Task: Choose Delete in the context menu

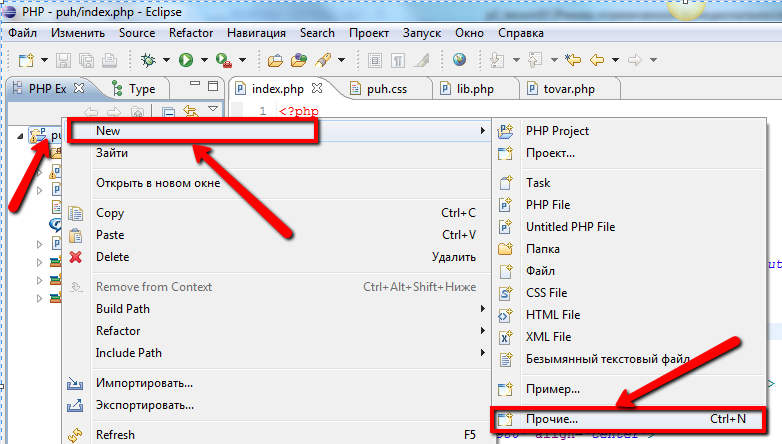Action: coord(277,256)
